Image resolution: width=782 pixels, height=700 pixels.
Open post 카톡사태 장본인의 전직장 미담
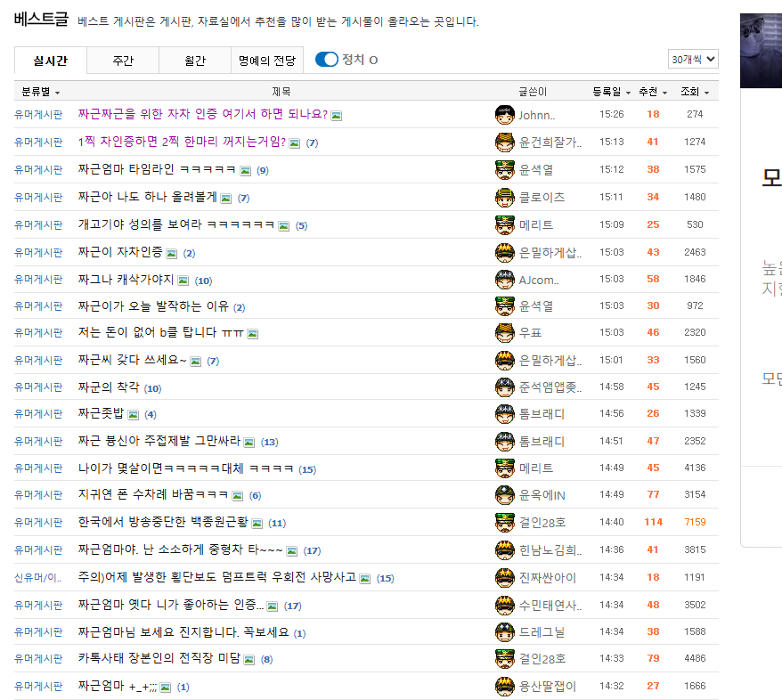159,659
